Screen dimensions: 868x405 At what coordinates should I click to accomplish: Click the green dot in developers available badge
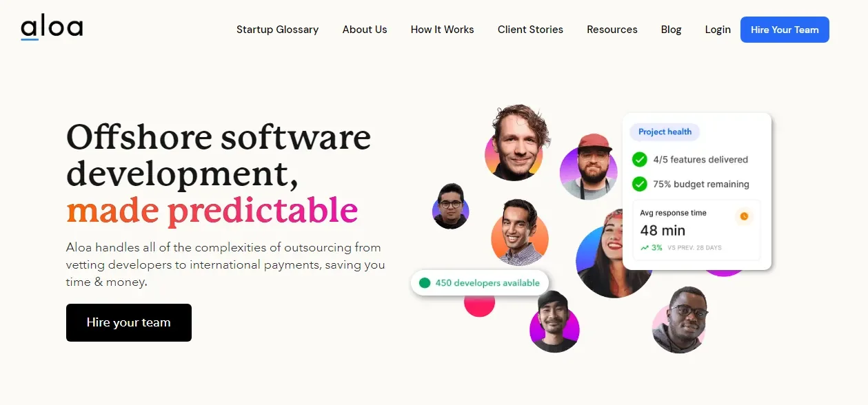click(425, 282)
